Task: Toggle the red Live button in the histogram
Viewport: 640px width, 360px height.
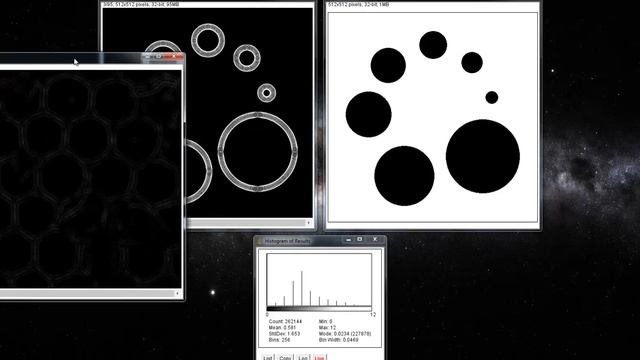Action: (x=319, y=358)
